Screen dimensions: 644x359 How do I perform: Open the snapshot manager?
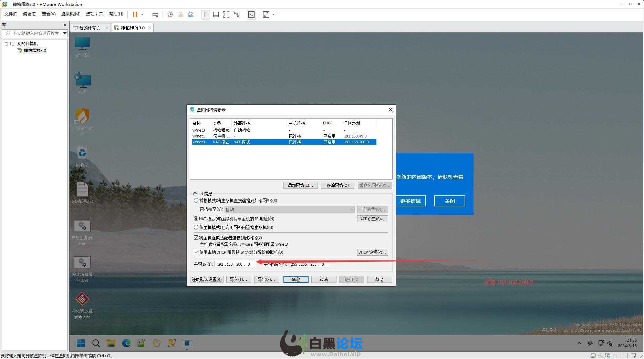(x=191, y=14)
